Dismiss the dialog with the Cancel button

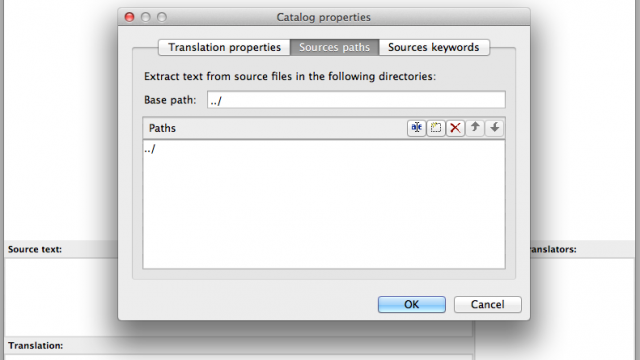click(487, 304)
